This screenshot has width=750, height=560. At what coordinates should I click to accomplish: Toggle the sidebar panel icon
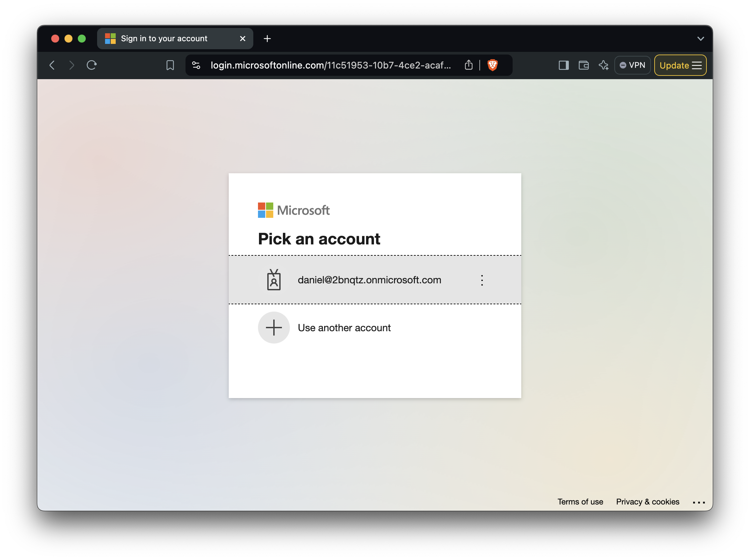click(x=563, y=65)
